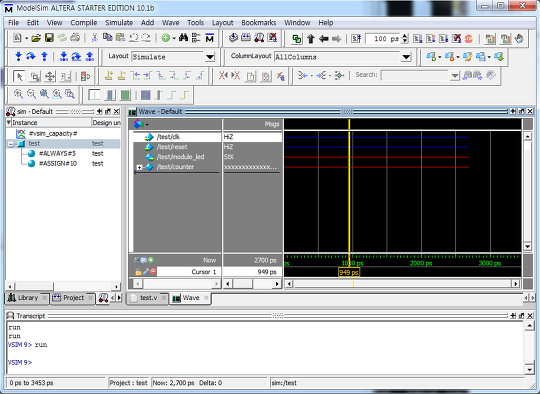Open the File menu
Screen dimensions: 540x394
[x=13, y=23]
